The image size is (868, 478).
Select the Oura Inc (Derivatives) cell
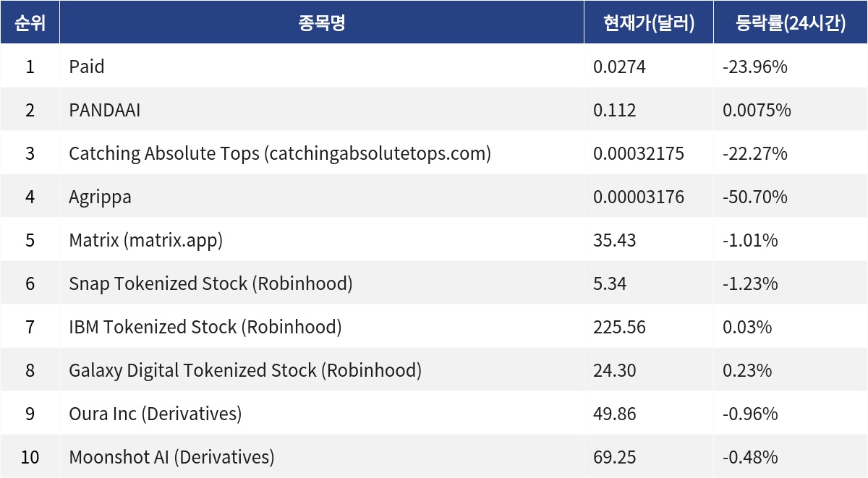pyautogui.click(x=322, y=414)
